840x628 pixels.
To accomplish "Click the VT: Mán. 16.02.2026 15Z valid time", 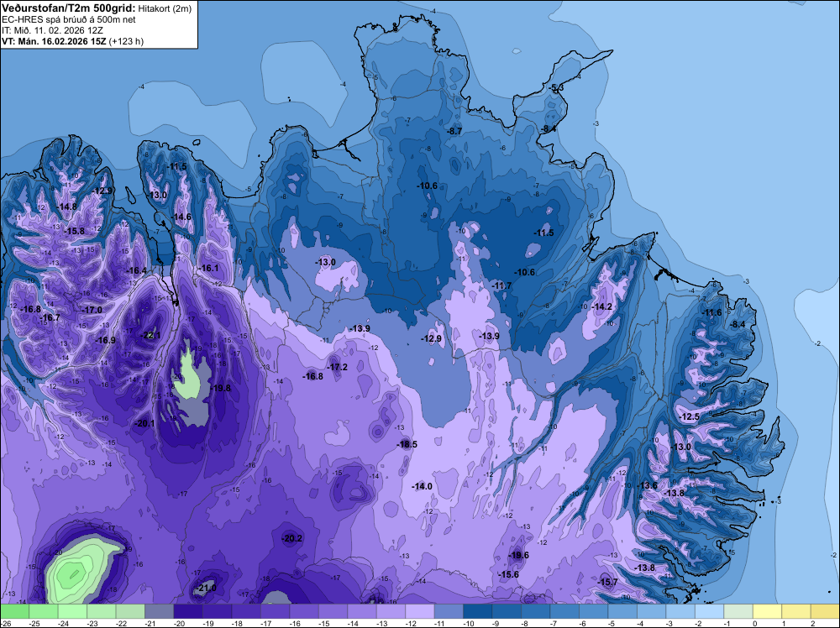I will (54, 41).
